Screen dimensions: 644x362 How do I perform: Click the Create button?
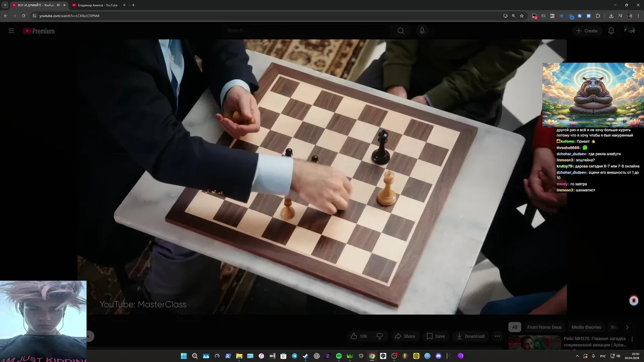[x=587, y=31]
